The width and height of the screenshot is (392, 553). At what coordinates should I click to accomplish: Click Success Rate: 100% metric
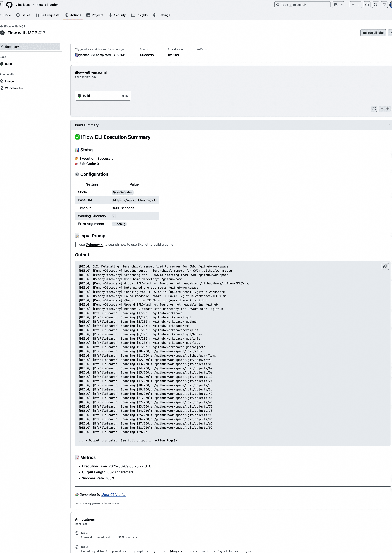point(98,478)
